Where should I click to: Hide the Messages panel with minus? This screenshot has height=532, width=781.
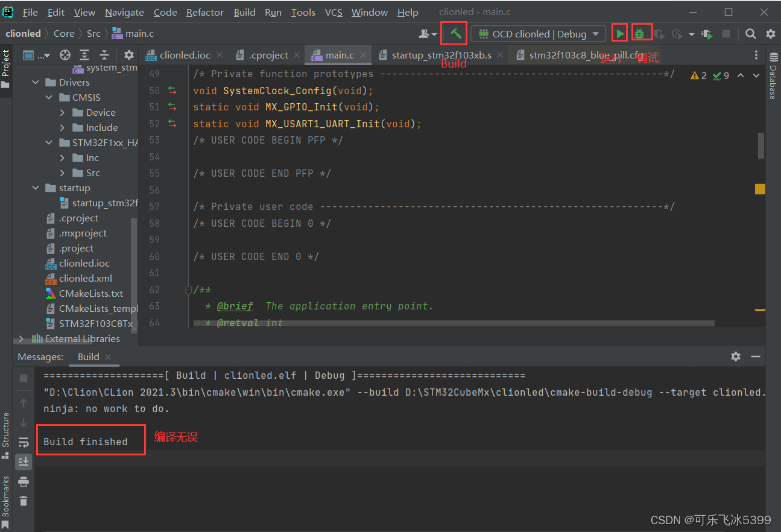point(755,356)
